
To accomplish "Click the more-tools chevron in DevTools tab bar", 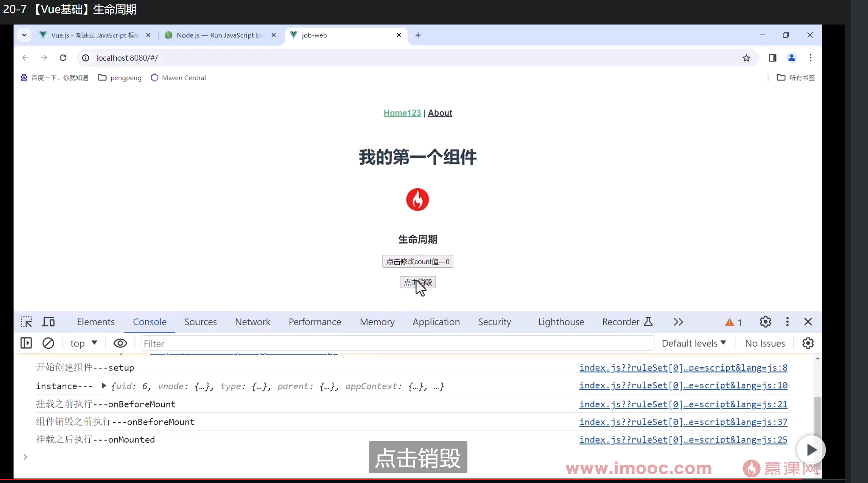I will point(678,322).
